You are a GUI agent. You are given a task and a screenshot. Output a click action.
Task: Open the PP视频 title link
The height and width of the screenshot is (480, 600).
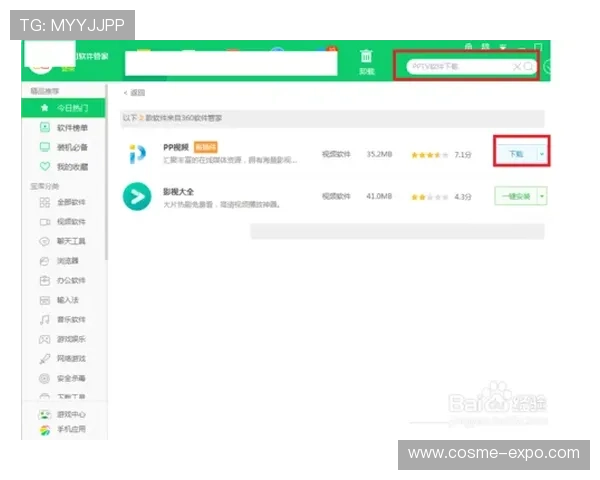[x=176, y=147]
